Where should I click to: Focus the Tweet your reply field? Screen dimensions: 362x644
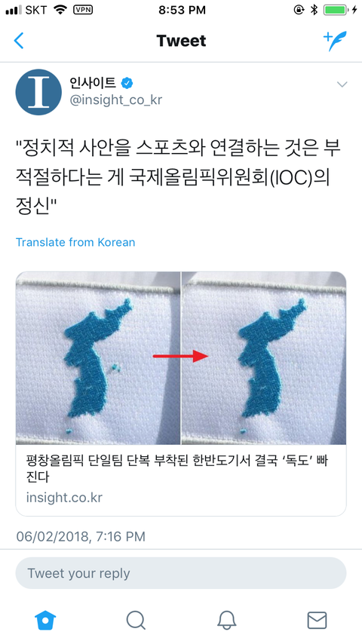tap(181, 573)
